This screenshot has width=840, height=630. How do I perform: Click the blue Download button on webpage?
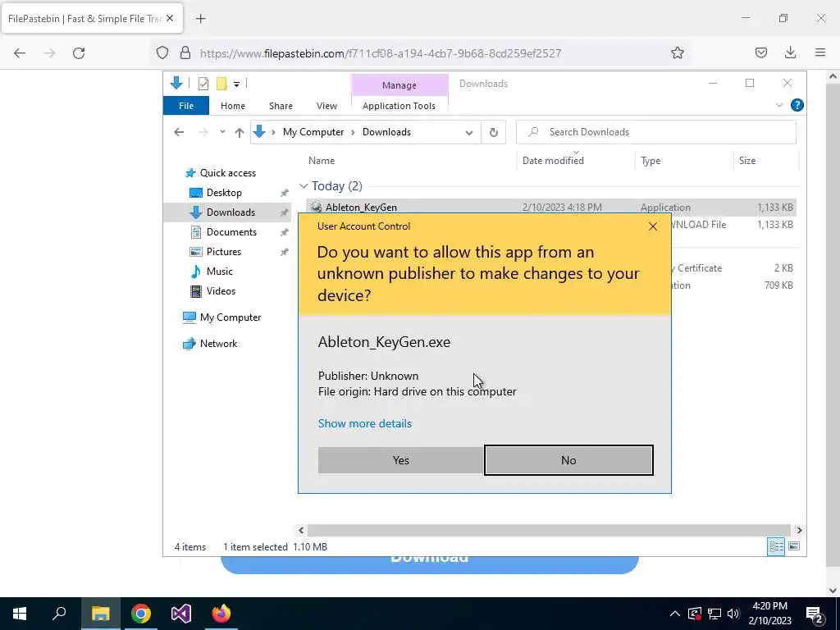[429, 564]
